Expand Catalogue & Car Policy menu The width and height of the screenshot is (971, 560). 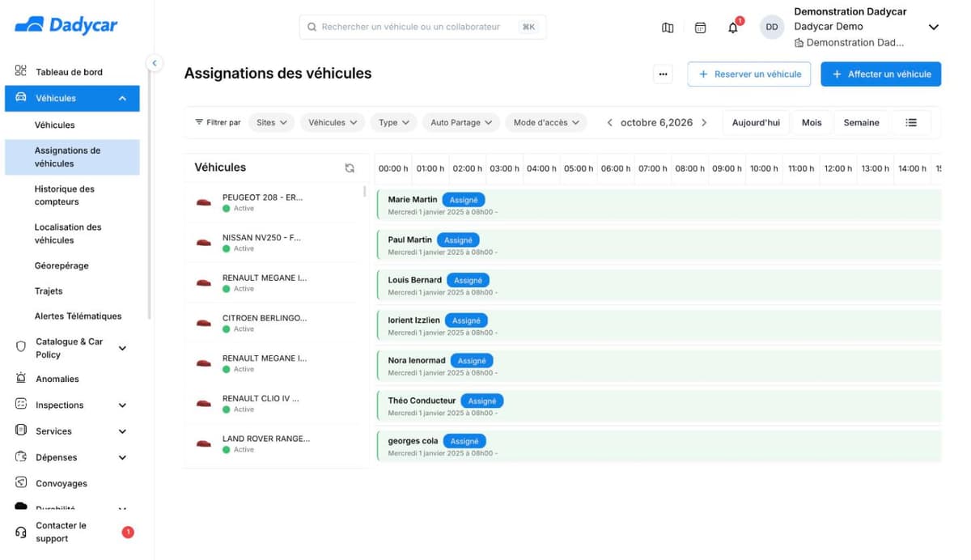122,348
